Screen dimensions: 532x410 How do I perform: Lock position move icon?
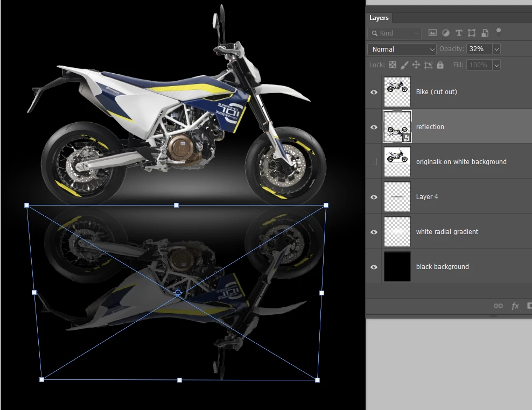point(416,65)
